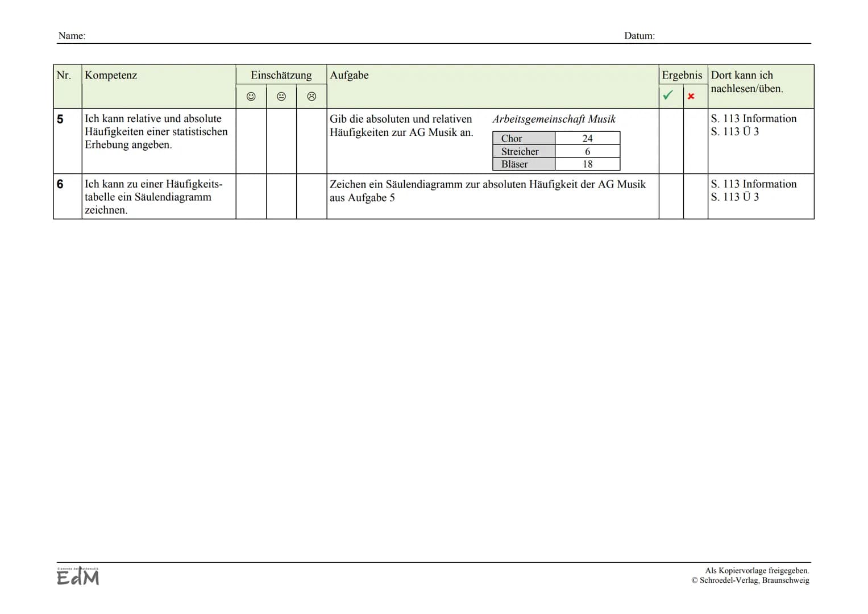The width and height of the screenshot is (868, 614).
Task: Click the 'Name:' field label
Action: point(72,36)
